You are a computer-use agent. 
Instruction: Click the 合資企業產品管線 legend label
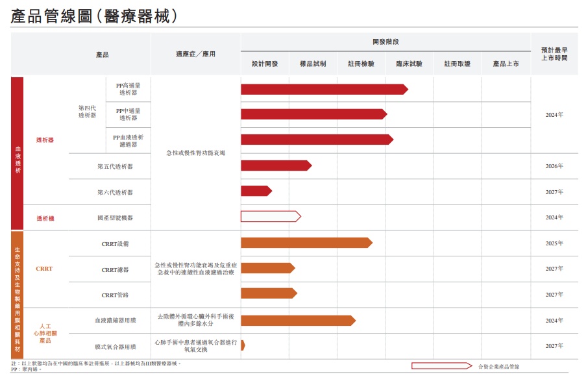(x=498, y=366)
